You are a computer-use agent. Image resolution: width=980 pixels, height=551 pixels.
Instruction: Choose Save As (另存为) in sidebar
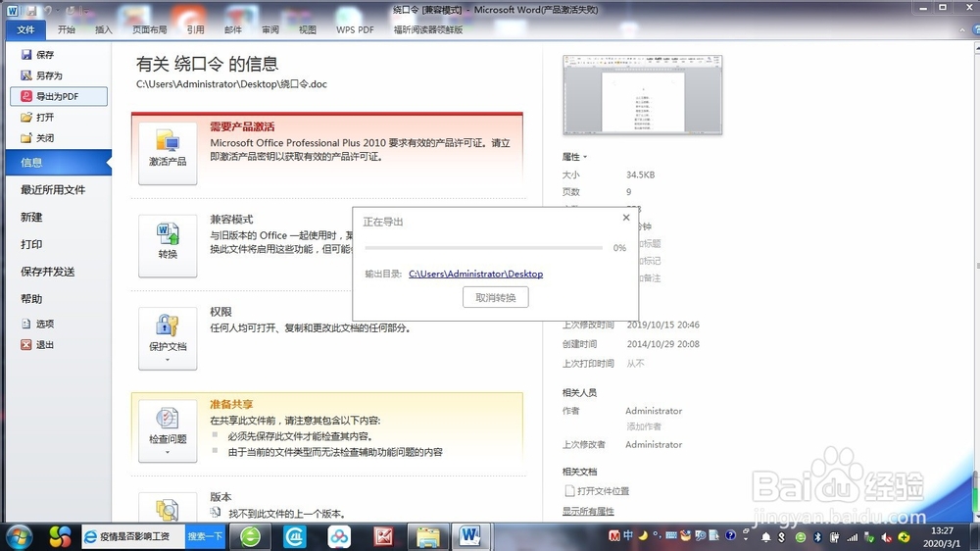point(42,75)
